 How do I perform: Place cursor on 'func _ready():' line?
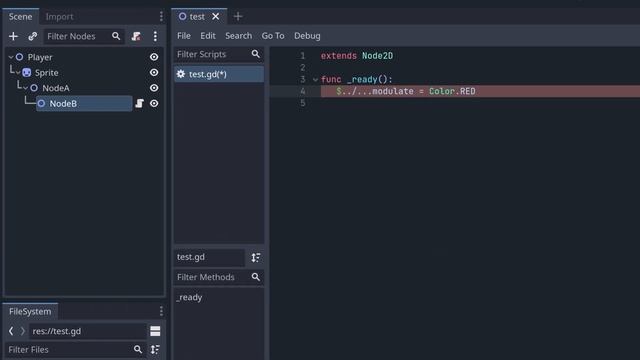356,79
